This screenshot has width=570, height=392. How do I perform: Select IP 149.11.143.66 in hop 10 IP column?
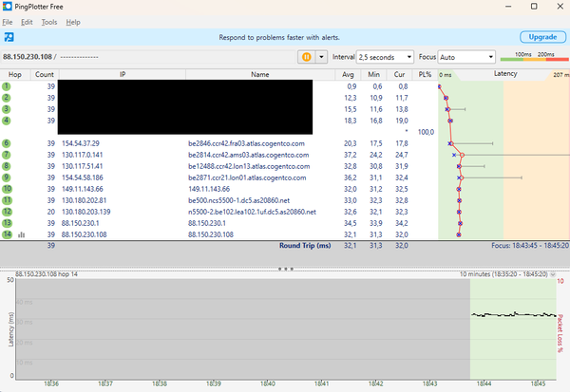point(82,189)
